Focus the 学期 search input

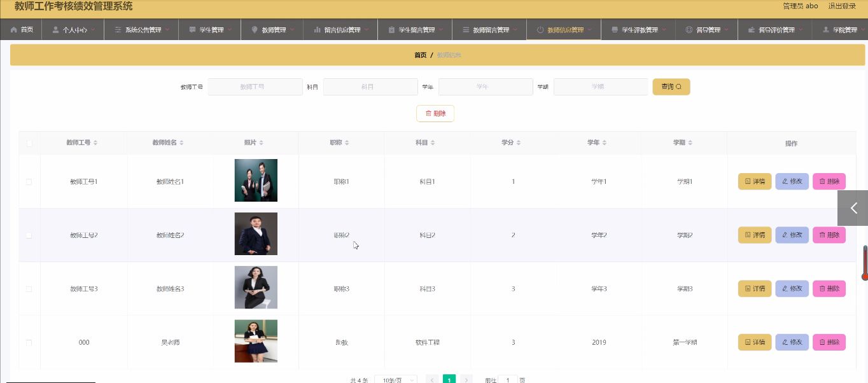(601, 87)
